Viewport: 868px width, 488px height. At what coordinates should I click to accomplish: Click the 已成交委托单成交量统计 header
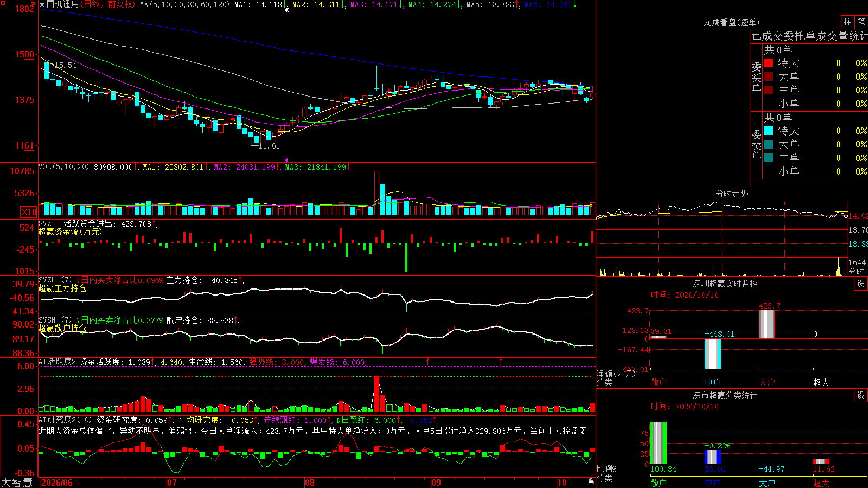(809, 36)
